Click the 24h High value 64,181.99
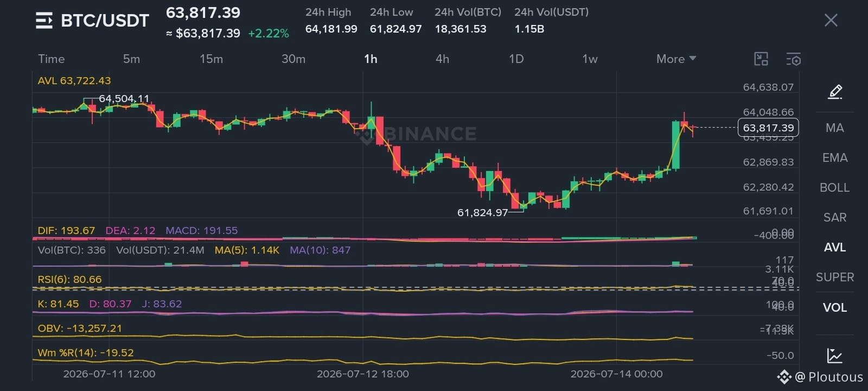 click(x=331, y=29)
